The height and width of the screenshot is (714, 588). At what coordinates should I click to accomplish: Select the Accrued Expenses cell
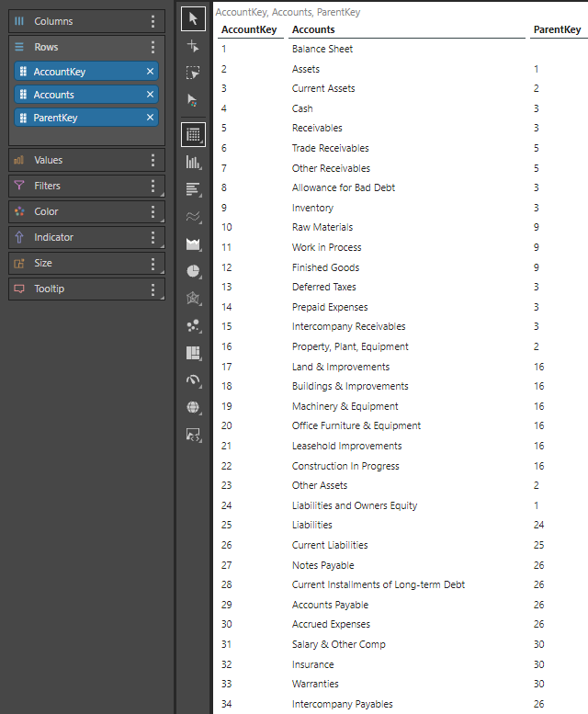pos(331,624)
